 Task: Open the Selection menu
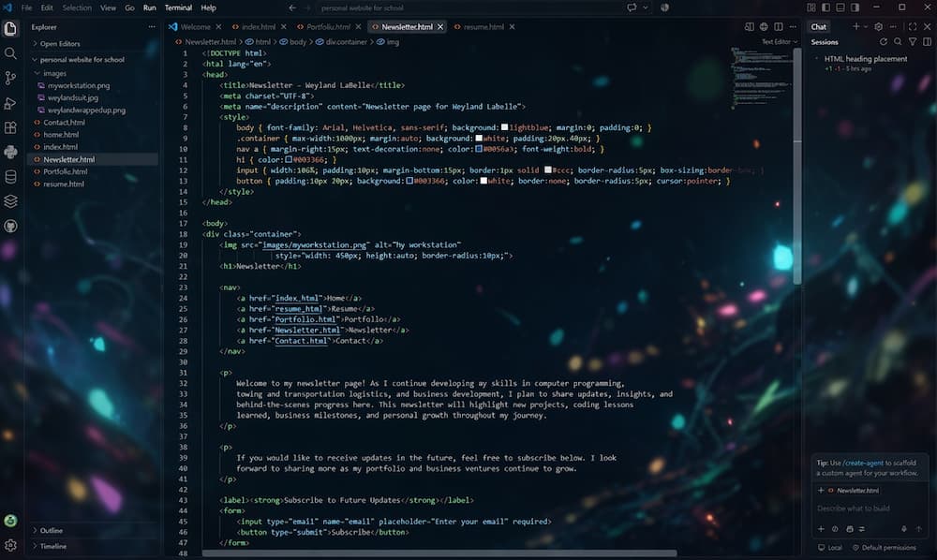click(77, 7)
